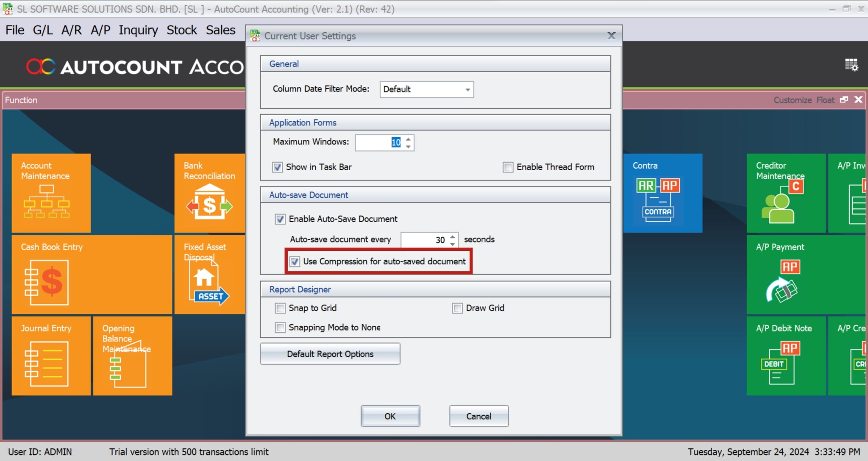Enable the Thread Form checkbox

click(507, 167)
